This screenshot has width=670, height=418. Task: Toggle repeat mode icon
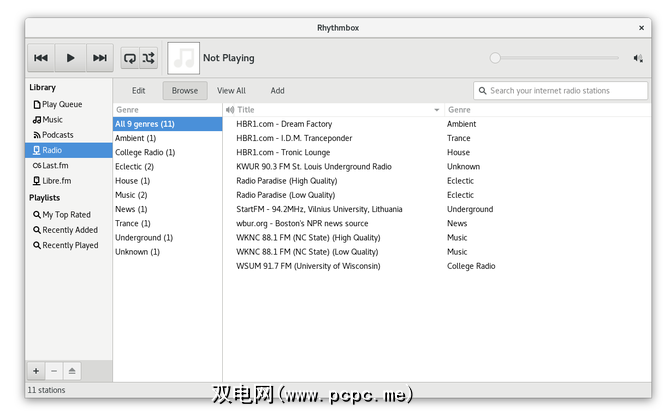point(130,58)
